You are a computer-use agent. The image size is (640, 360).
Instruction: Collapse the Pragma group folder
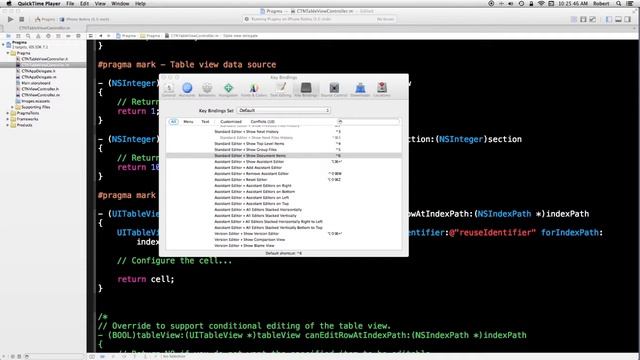click(x=8, y=53)
